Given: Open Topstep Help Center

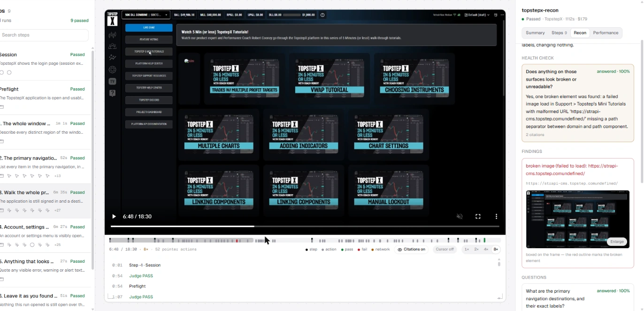Looking at the screenshot, I should (x=149, y=88).
